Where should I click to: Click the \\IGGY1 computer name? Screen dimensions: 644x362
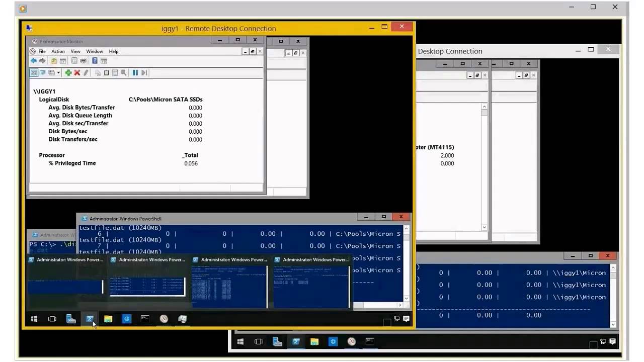44,92
